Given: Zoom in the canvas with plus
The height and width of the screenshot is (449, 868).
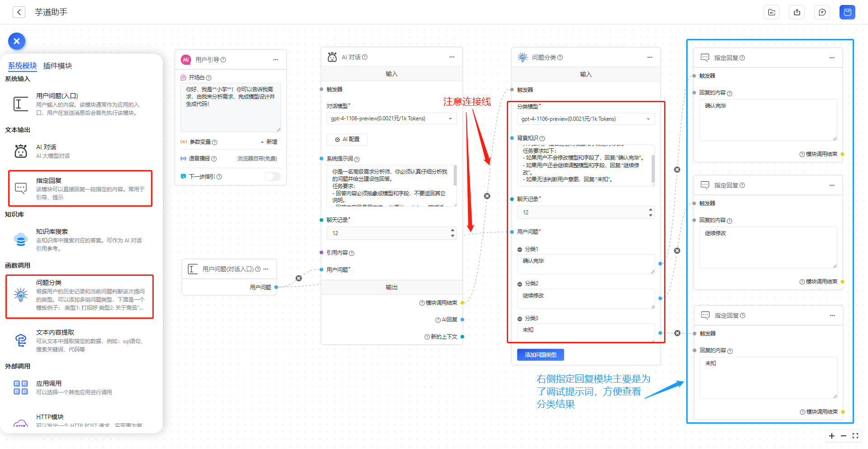Looking at the screenshot, I should (832, 436).
